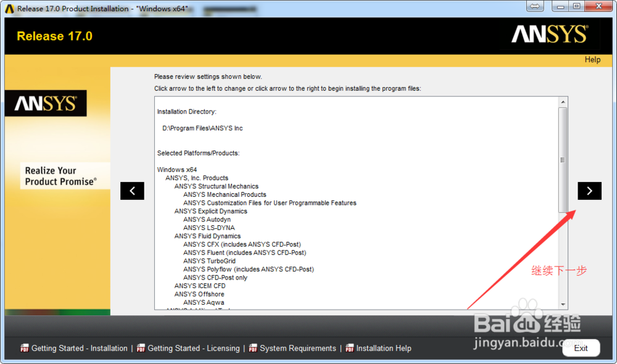Click PDF icon beside Installation Help
The height and width of the screenshot is (364, 617).
click(349, 348)
